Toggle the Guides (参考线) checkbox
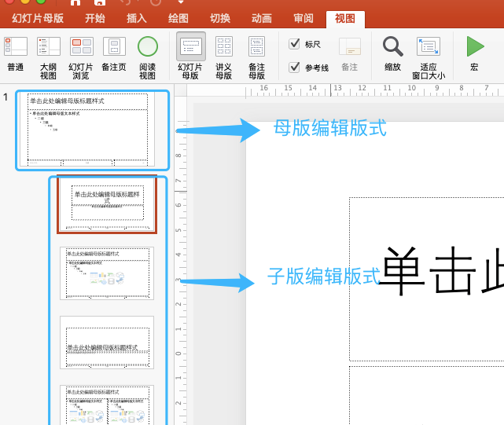The width and height of the screenshot is (504, 425). point(295,68)
